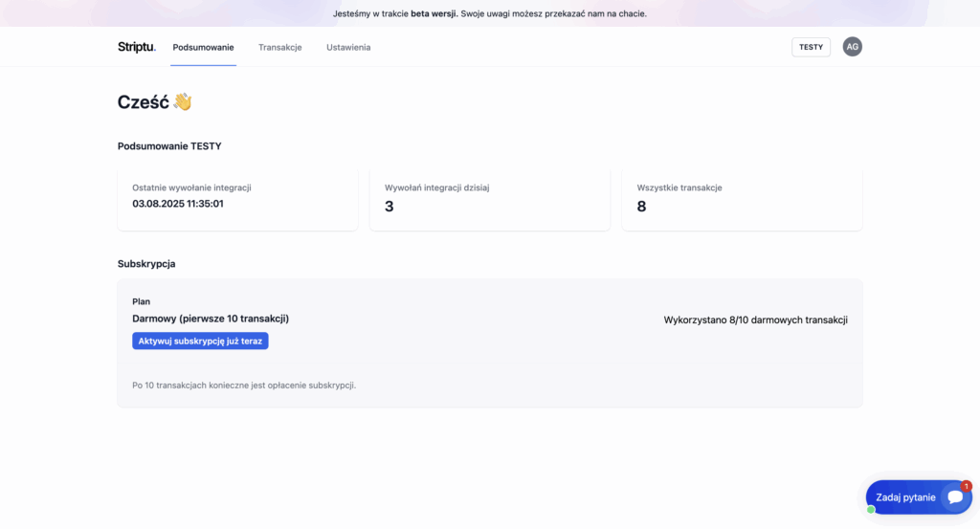Image resolution: width=980 pixels, height=529 pixels.
Task: Click the red notification badge on chat
Action: point(967,486)
